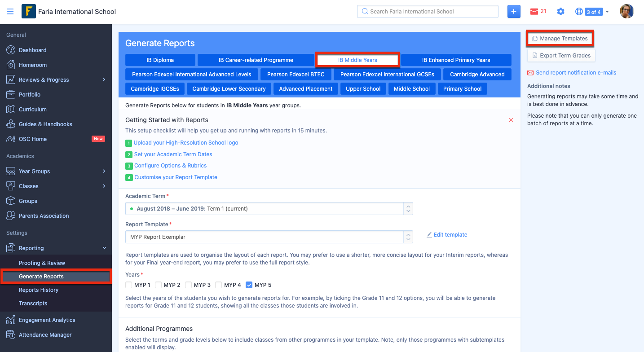This screenshot has width=644, height=352.
Task: Tick the MYP 1 checkbox
Action: (129, 285)
